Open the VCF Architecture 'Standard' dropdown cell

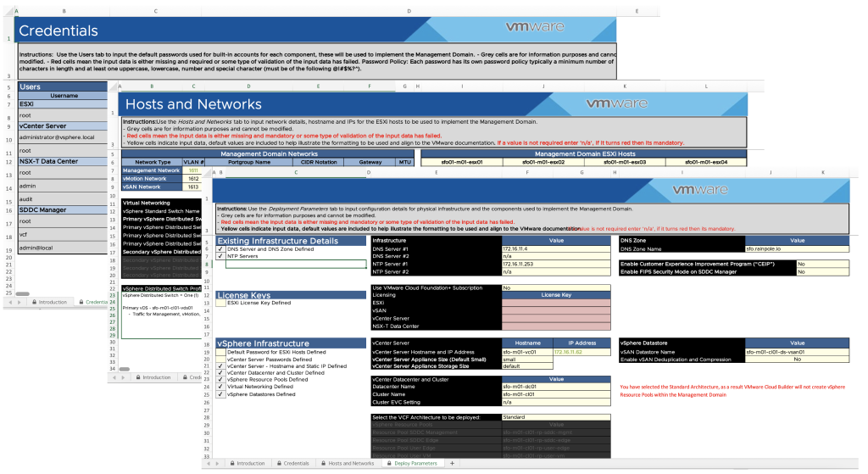click(x=556, y=417)
